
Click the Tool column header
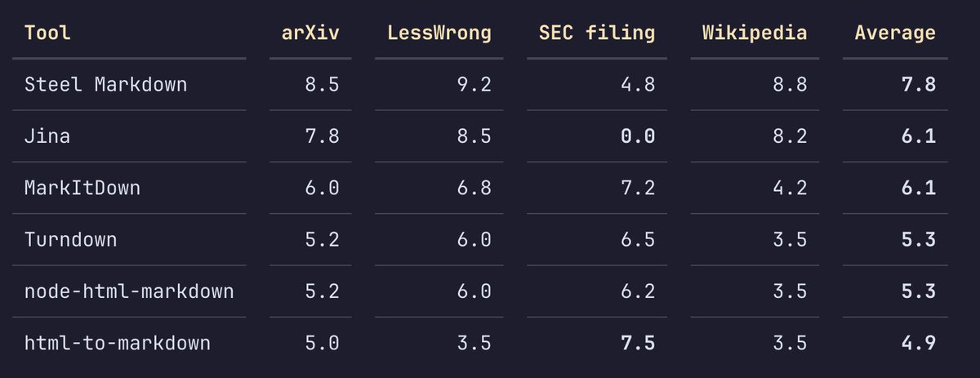click(x=47, y=33)
